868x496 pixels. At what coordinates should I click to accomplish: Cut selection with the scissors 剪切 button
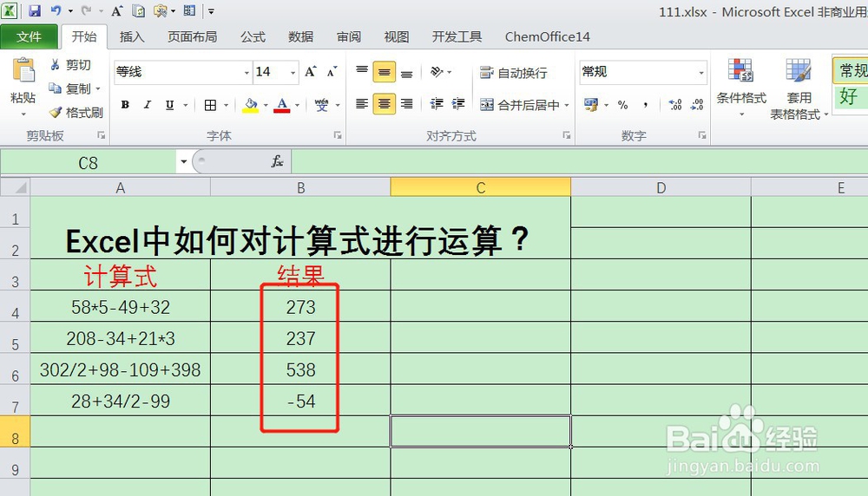tap(70, 65)
